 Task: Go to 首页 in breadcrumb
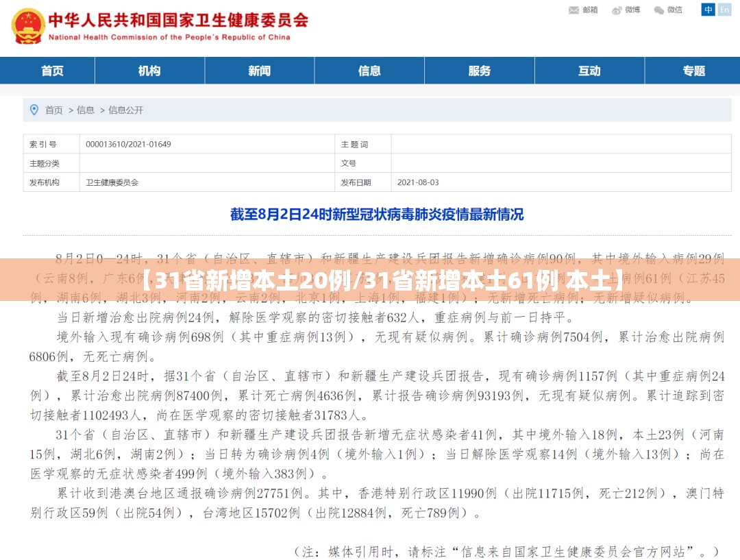tap(54, 110)
